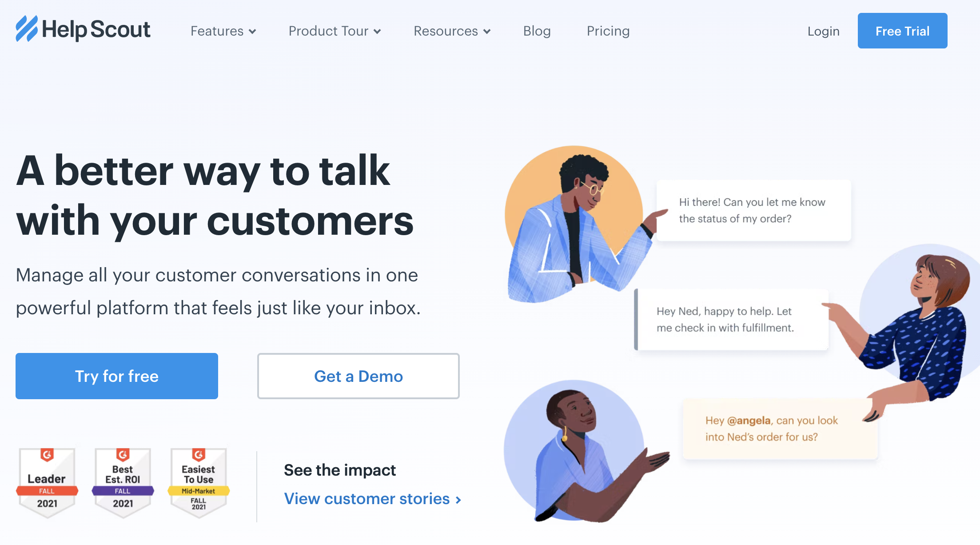
Task: Click the Best Est. ROI badge
Action: pyautogui.click(x=123, y=483)
